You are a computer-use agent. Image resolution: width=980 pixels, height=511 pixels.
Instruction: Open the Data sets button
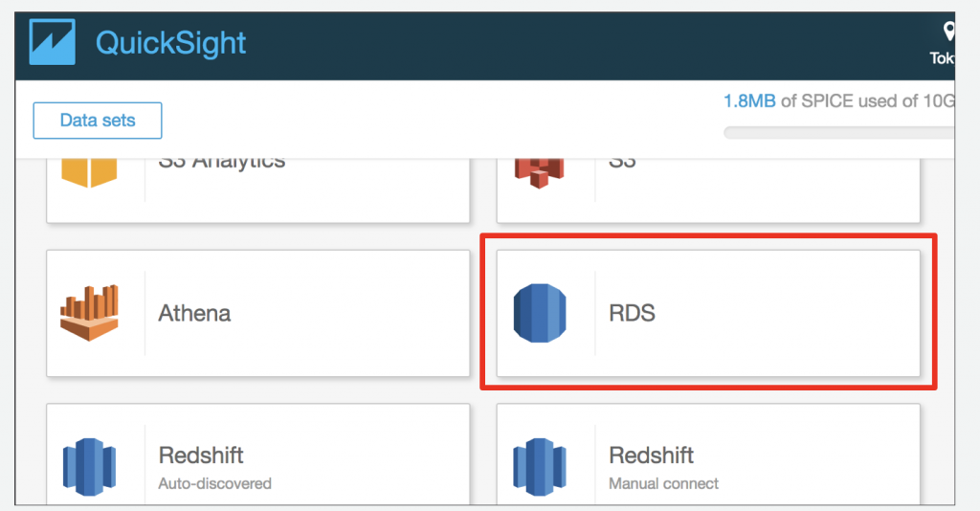(x=98, y=121)
